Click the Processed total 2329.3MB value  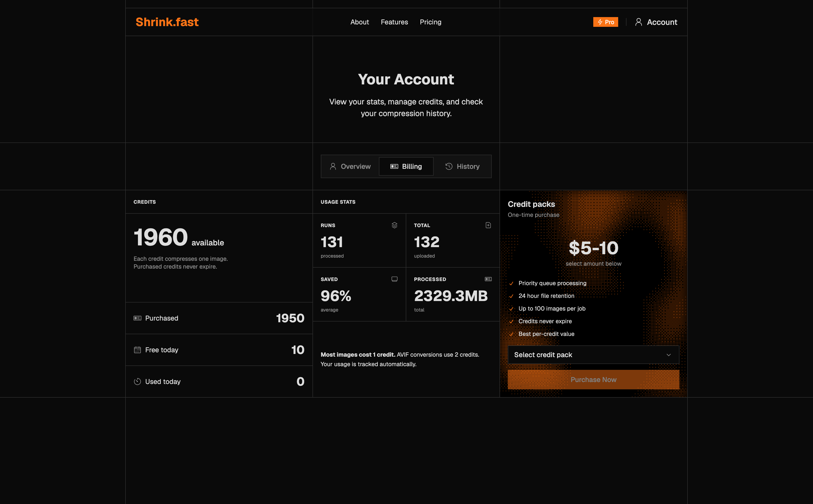(x=451, y=296)
